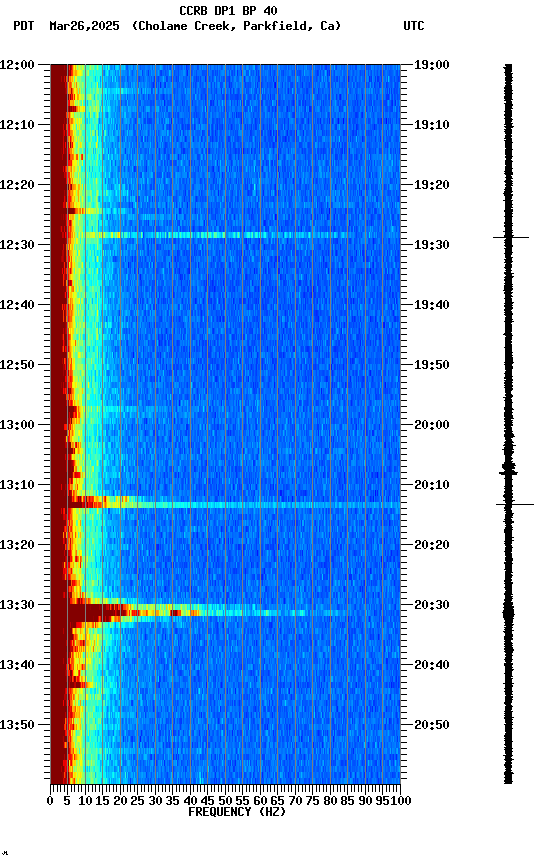This screenshot has height=864, width=552.
Task: Click the seismogram tick mark near 19:29 UTC
Action: point(511,237)
